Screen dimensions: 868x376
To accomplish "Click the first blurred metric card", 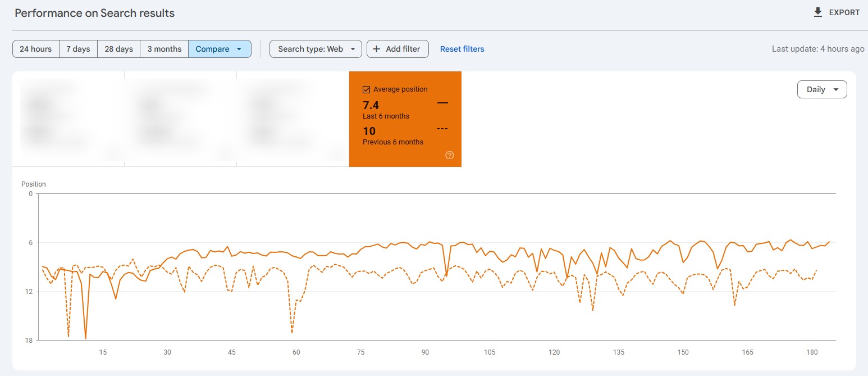I will pos(68,119).
